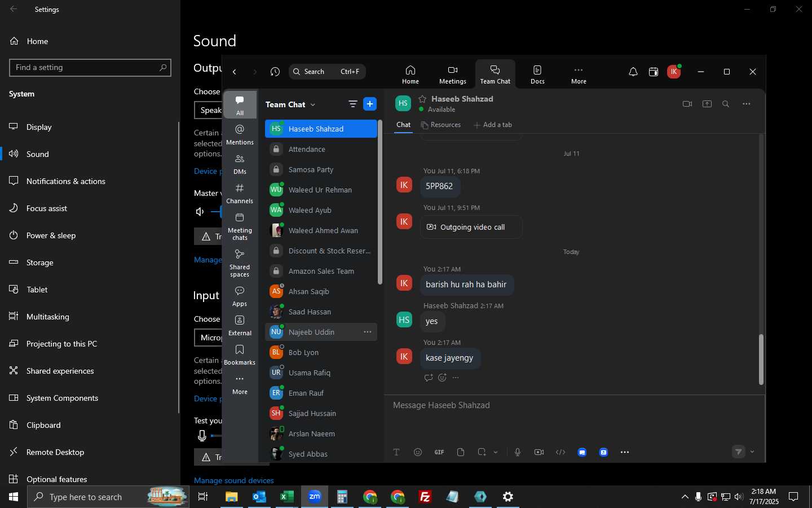Open the GIF picker
The width and height of the screenshot is (812, 508).
click(439, 452)
